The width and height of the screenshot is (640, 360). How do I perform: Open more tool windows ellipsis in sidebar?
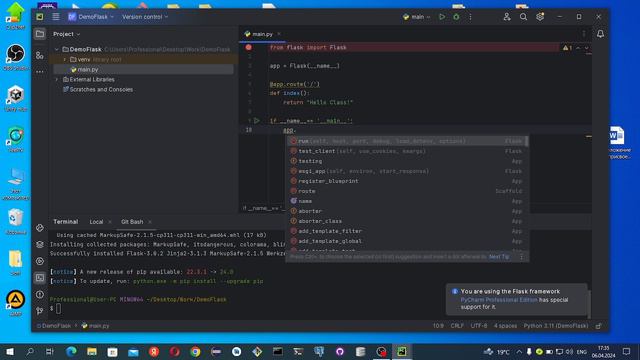[x=40, y=72]
